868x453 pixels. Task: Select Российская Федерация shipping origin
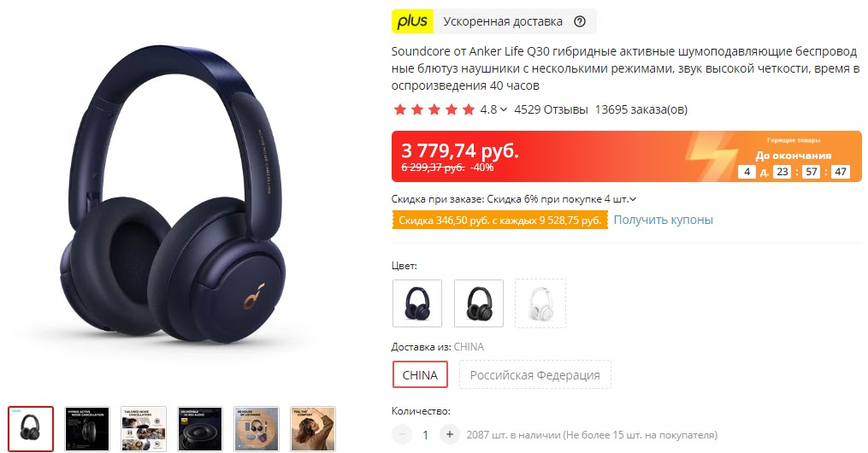pyautogui.click(x=535, y=375)
